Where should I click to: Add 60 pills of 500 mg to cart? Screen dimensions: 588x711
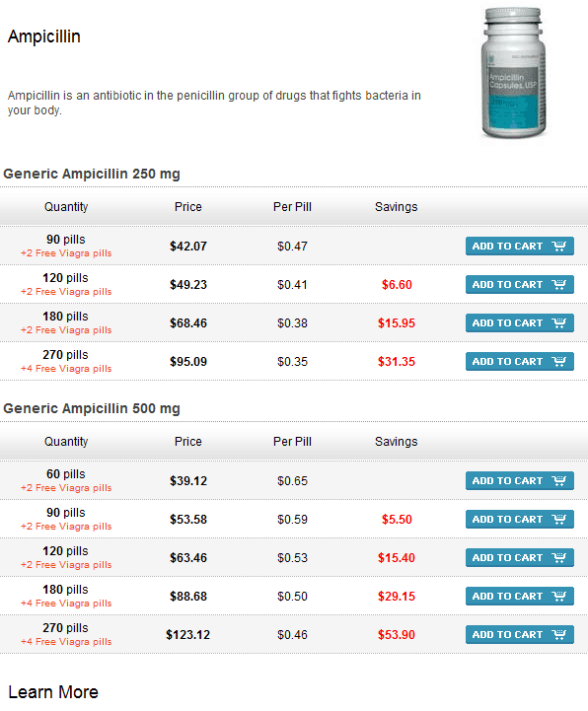point(520,481)
